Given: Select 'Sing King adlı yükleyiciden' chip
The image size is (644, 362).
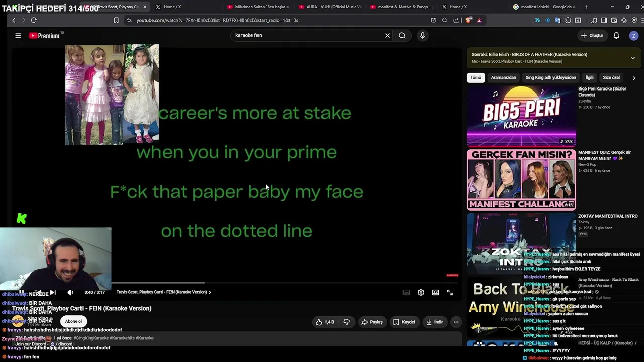Looking at the screenshot, I should click(550, 78).
